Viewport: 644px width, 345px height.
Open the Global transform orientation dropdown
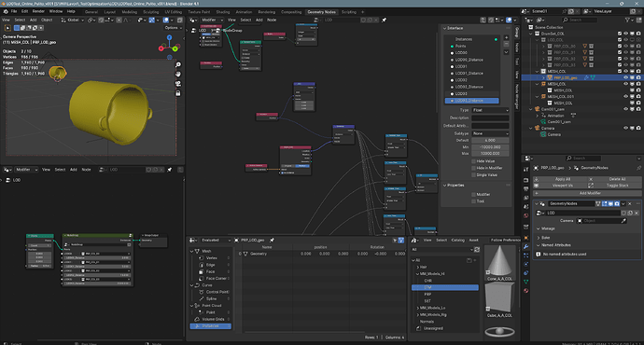73,20
